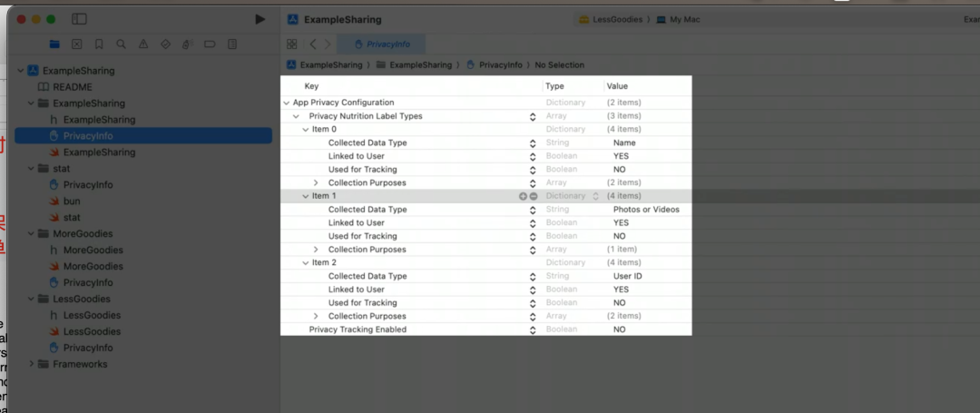Open key stepper for Privacy Nutrition Label Types
Viewport: 980px width, 413px height.
click(533, 116)
